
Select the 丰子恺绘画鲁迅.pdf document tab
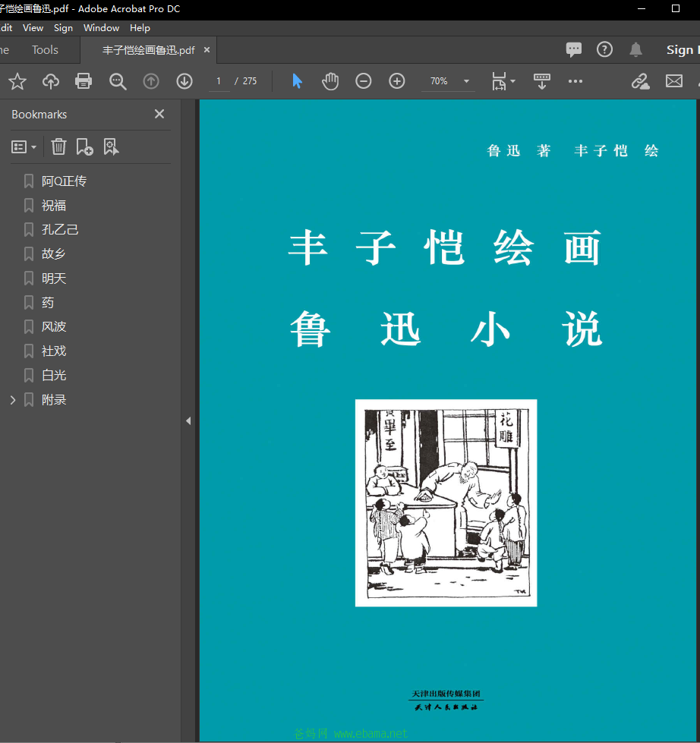pyautogui.click(x=148, y=50)
